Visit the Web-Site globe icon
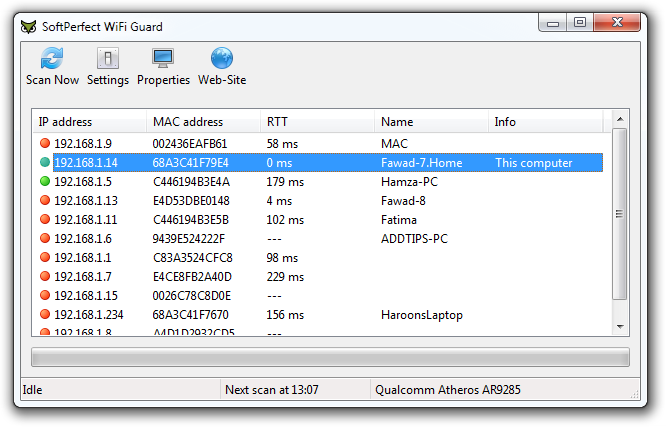Screen dimensions: 666x427 (222, 58)
